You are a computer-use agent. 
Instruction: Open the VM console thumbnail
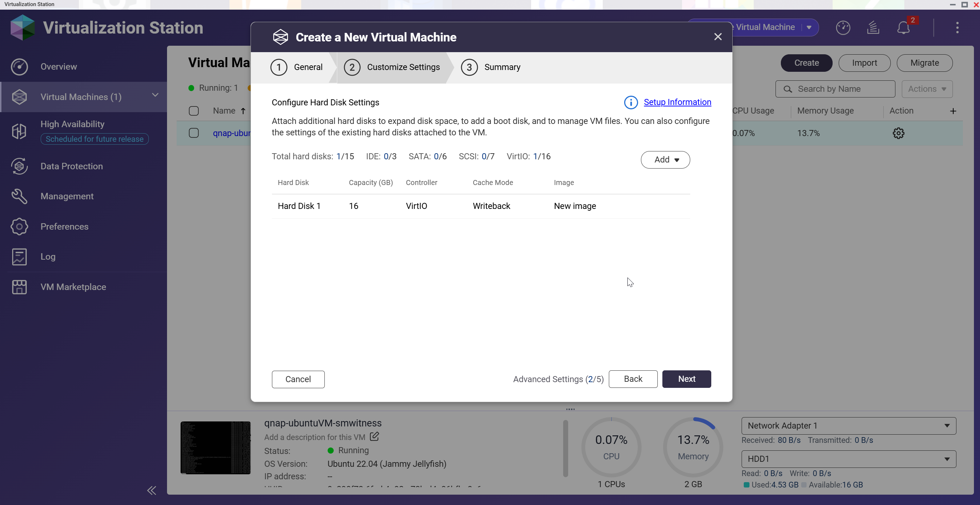tap(215, 447)
